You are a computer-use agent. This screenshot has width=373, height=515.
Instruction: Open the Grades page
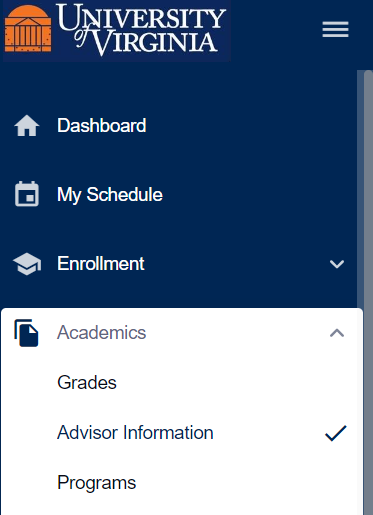[x=87, y=382]
